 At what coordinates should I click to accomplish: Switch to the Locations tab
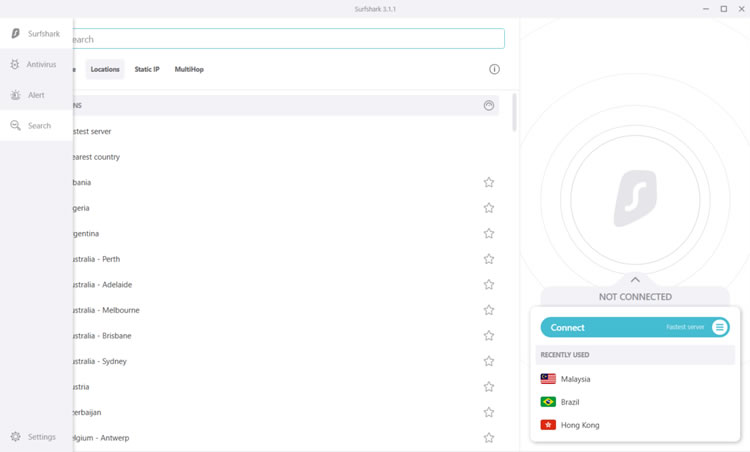(105, 69)
